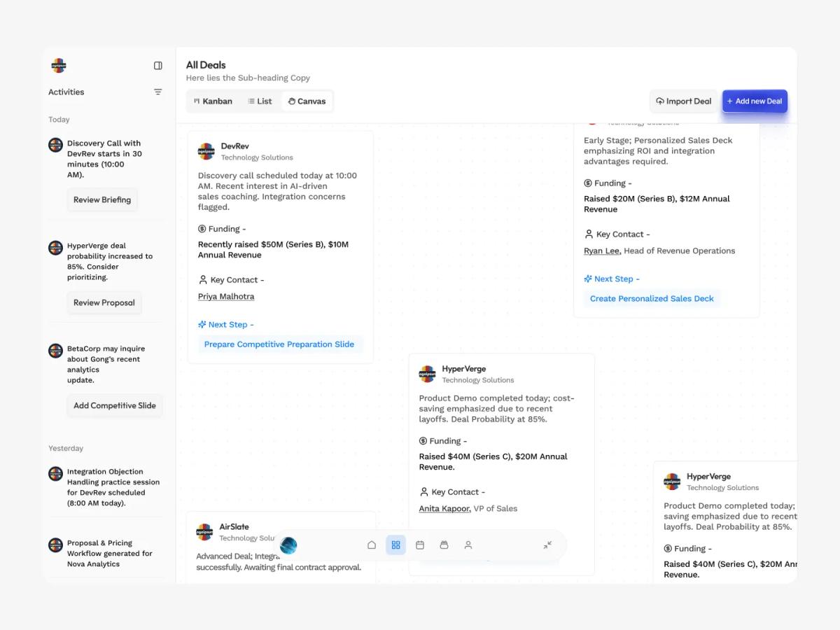Click the DevRev card company logo
Screen dimensions: 840x630
coord(206,151)
